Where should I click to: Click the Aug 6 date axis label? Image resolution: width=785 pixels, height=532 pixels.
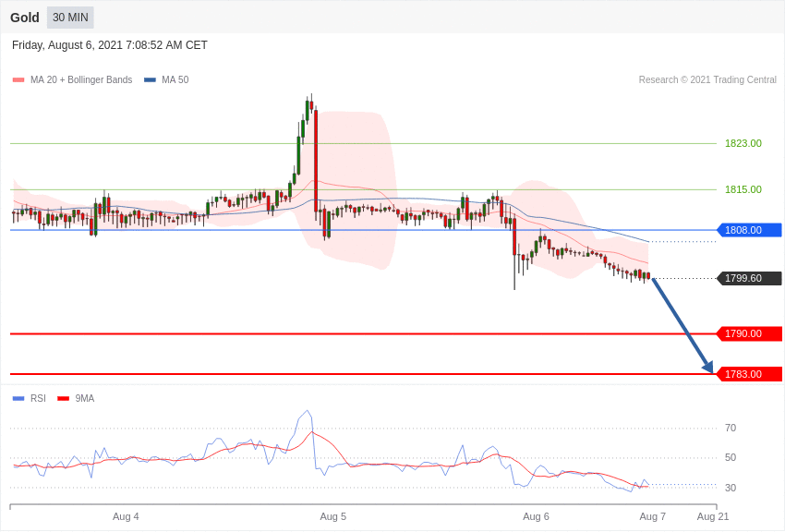[x=536, y=516]
